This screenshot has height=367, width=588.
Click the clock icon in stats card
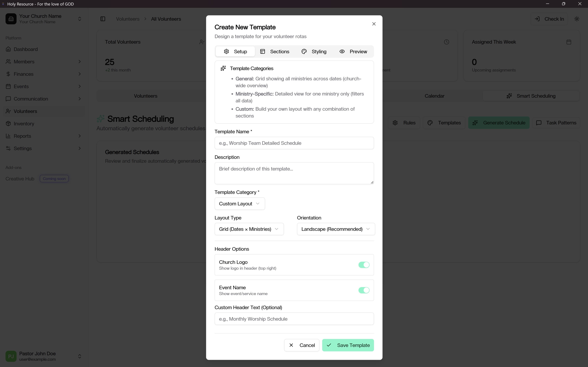pyautogui.click(x=446, y=42)
